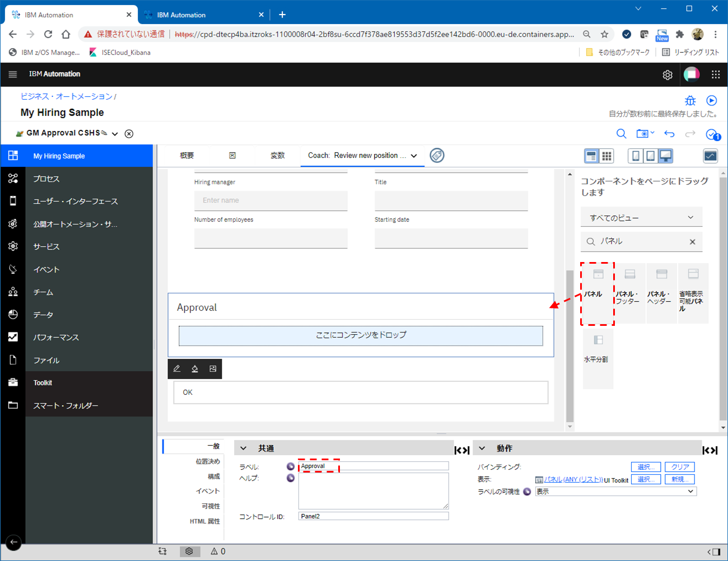Run the coach with play icon
728x561 pixels.
pyautogui.click(x=712, y=101)
